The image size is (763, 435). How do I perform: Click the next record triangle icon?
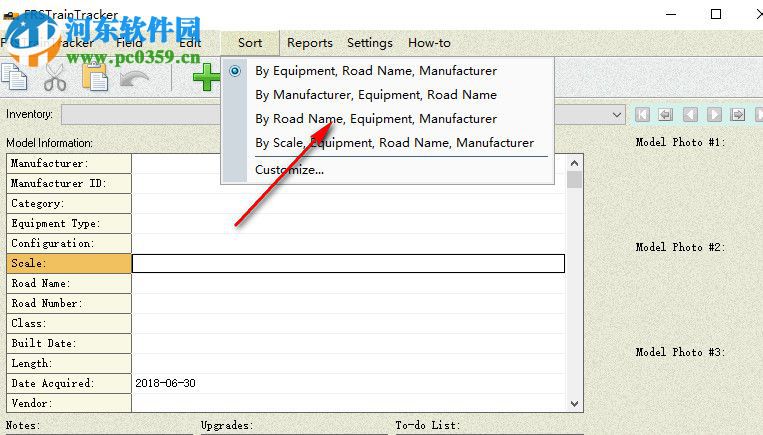[714, 115]
